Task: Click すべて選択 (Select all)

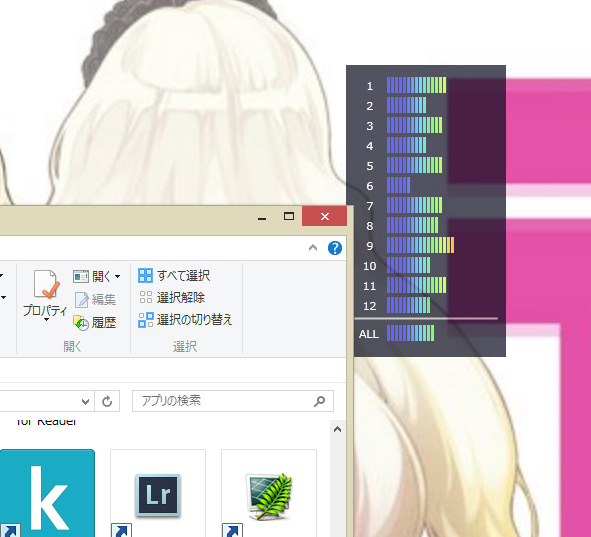Action: tap(174, 275)
